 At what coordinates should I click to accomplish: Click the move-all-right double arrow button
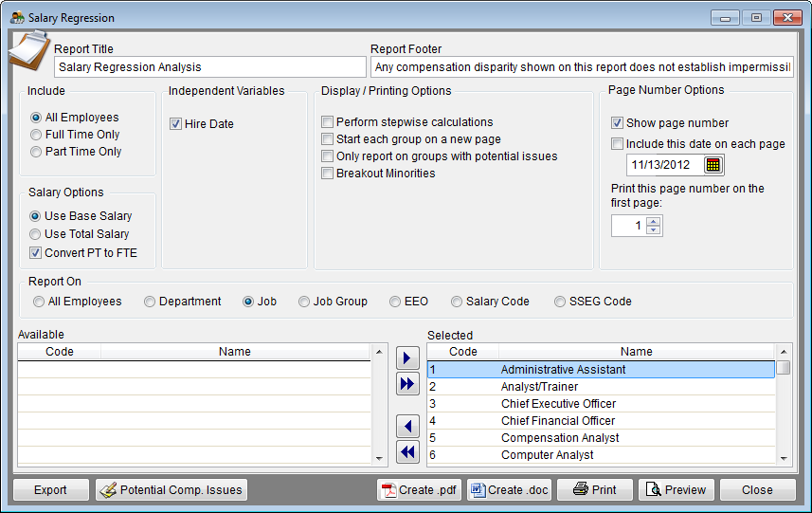point(407,383)
